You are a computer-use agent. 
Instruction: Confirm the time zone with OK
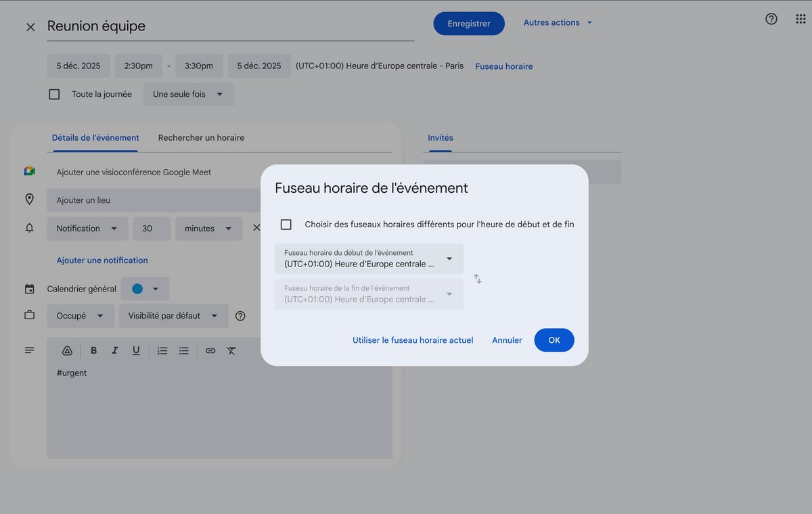tap(554, 340)
